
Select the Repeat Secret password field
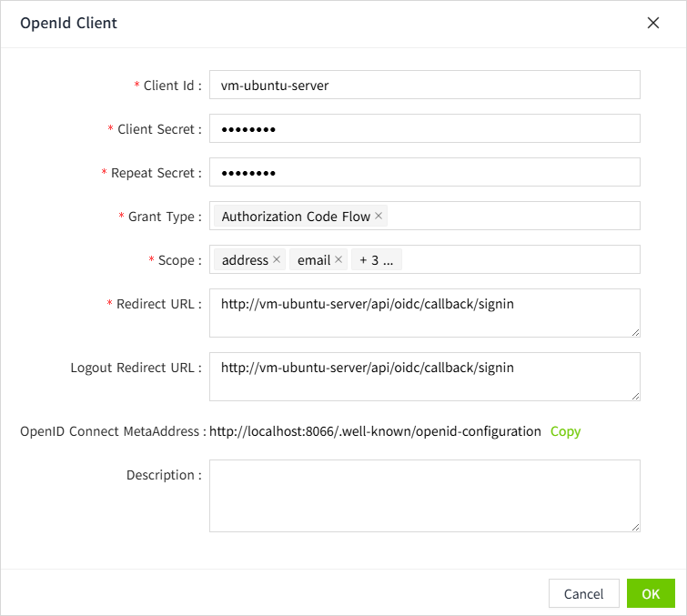click(425, 173)
